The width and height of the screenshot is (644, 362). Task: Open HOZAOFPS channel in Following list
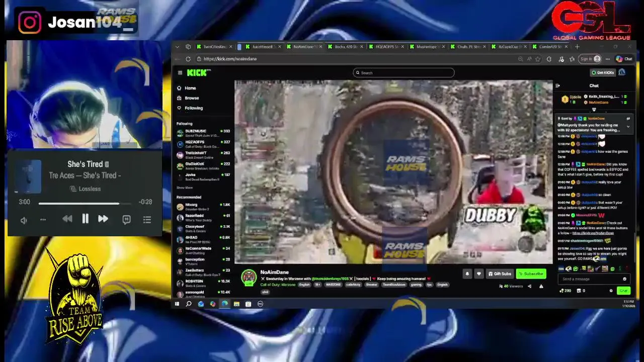203,144
